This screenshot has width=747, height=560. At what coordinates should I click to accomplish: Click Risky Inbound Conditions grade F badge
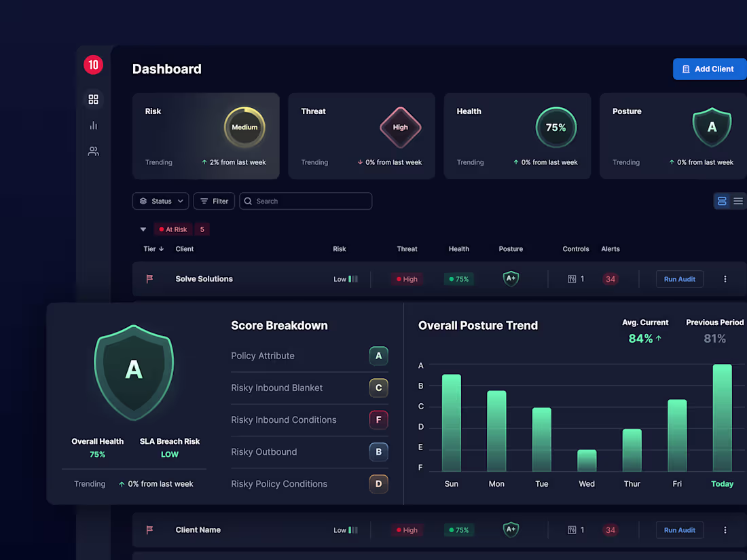pyautogui.click(x=378, y=419)
